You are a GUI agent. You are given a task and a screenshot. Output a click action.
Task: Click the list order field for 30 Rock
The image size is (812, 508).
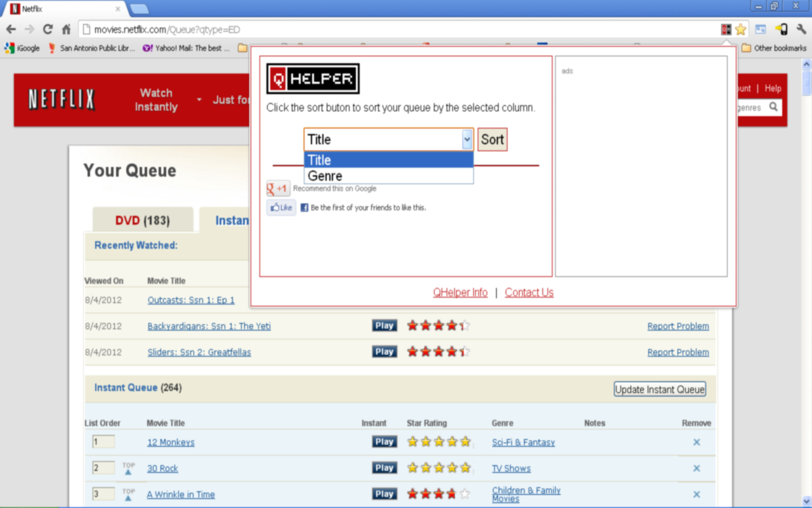(x=103, y=468)
